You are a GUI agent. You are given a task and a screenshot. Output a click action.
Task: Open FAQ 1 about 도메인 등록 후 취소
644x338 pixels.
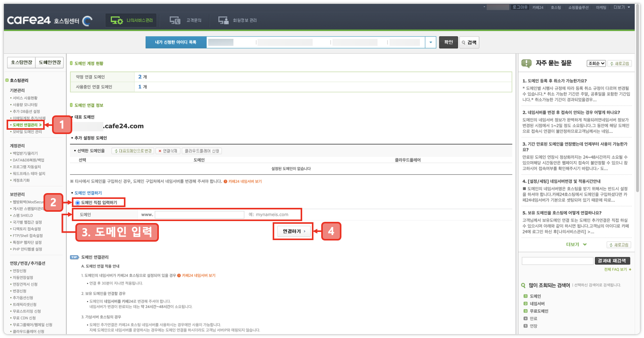(555, 81)
